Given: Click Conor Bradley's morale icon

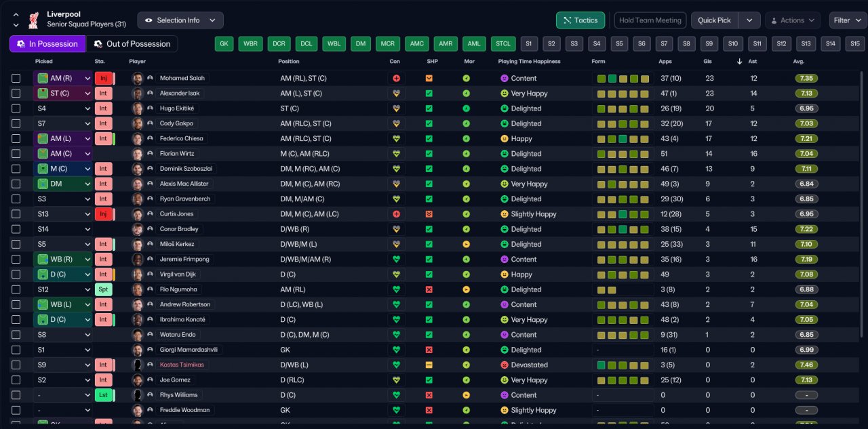Looking at the screenshot, I should (x=466, y=229).
